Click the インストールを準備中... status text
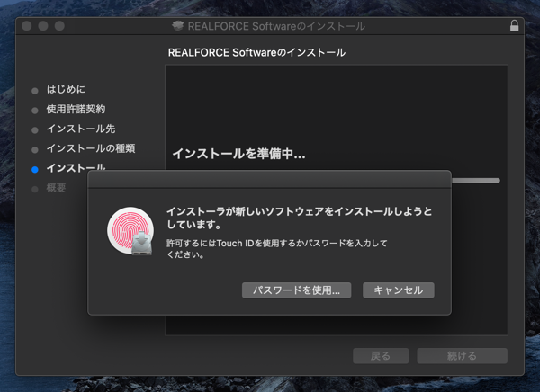 coord(238,154)
